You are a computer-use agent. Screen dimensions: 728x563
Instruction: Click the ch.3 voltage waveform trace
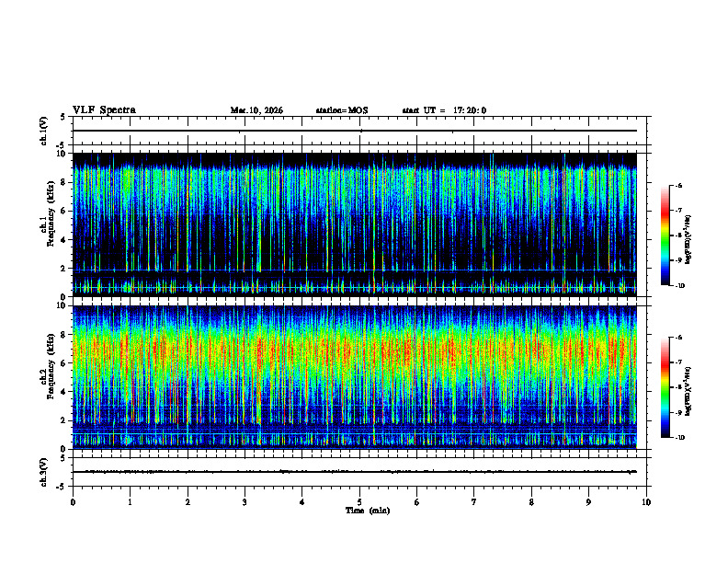pos(355,472)
